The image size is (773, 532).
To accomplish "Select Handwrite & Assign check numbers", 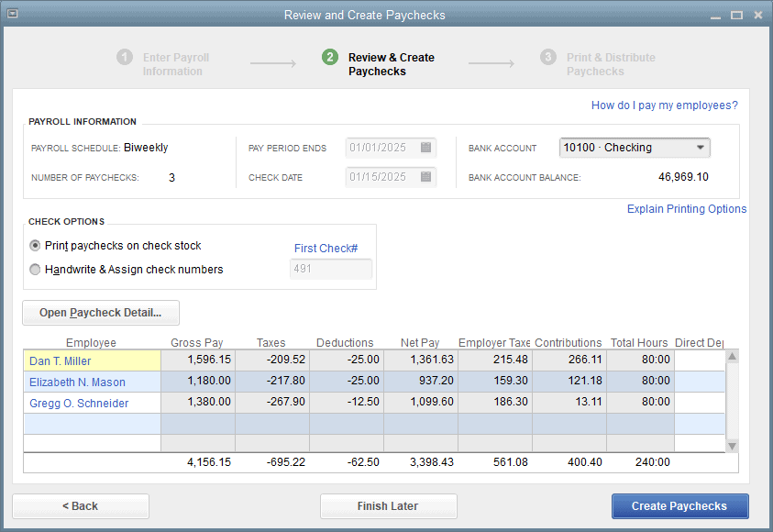I will point(35,269).
